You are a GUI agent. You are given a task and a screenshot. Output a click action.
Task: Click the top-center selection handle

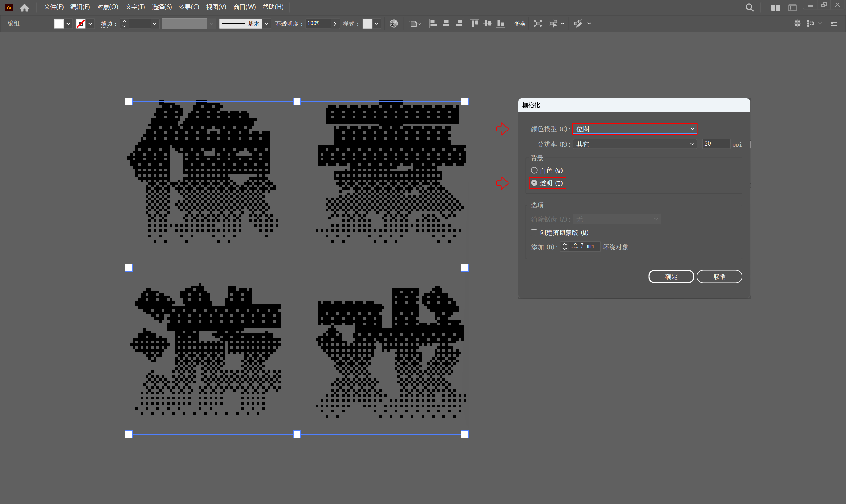pos(297,101)
